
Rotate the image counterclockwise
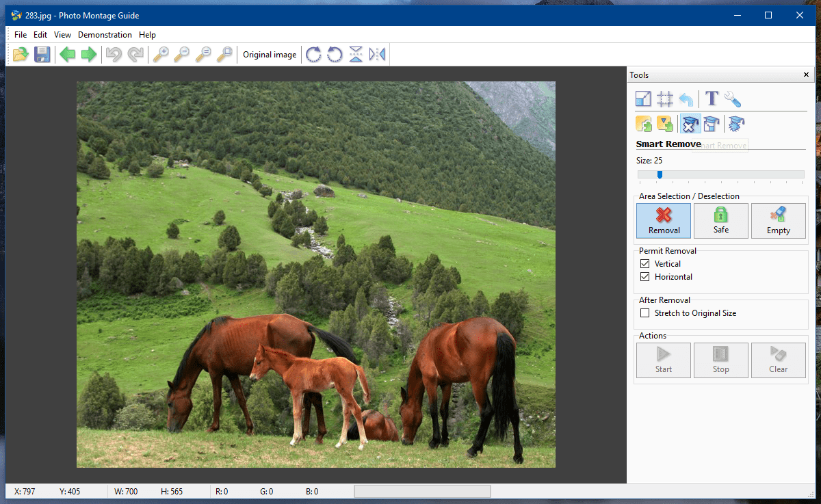pos(335,55)
